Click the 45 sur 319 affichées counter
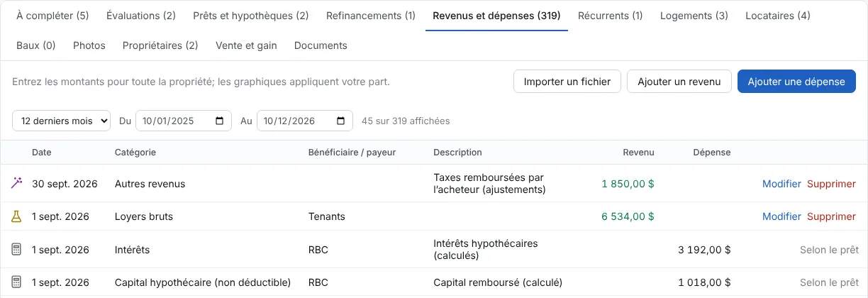Image resolution: width=868 pixels, height=298 pixels. coord(406,121)
